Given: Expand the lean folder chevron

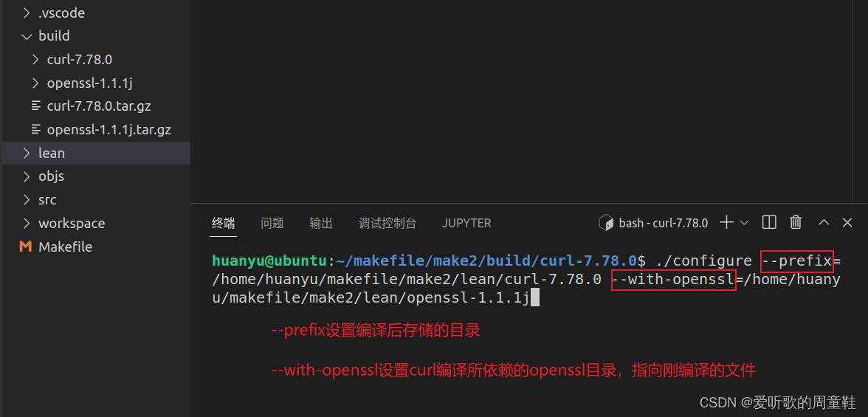Looking at the screenshot, I should click(x=26, y=153).
